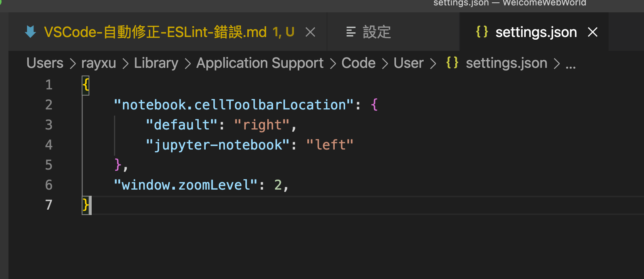Viewport: 644px width, 279px height.
Task: Click the User breadcrumb folder
Action: coord(408,63)
